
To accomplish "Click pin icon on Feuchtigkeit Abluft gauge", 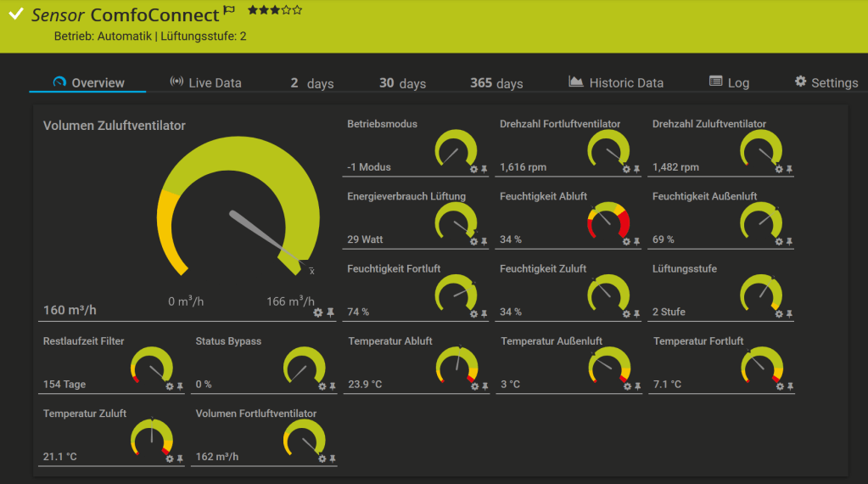I will [636, 241].
